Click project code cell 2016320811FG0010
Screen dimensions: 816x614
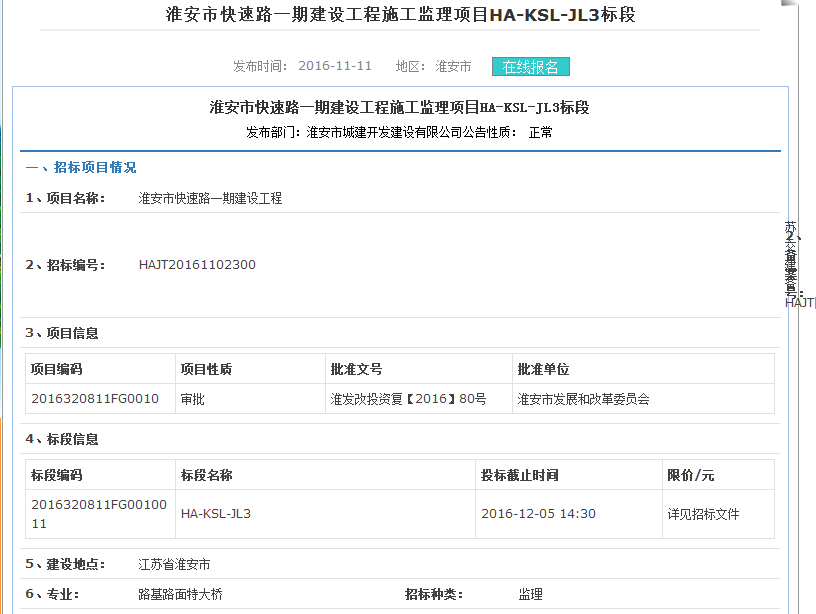click(95, 399)
